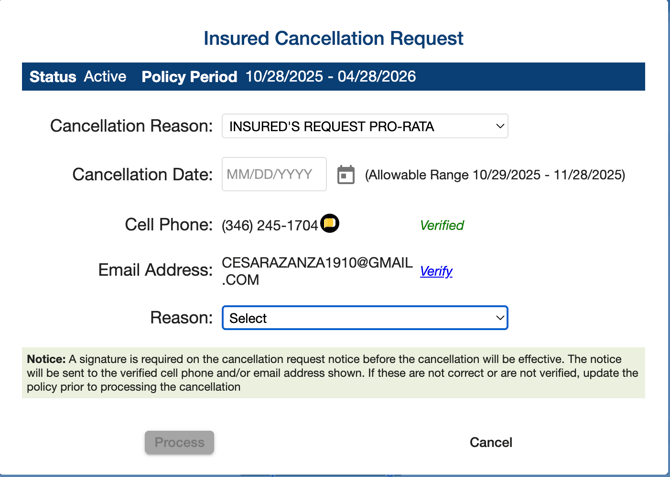Click the CESARAZANZA1910@GMAIL.COM email text

point(316,270)
